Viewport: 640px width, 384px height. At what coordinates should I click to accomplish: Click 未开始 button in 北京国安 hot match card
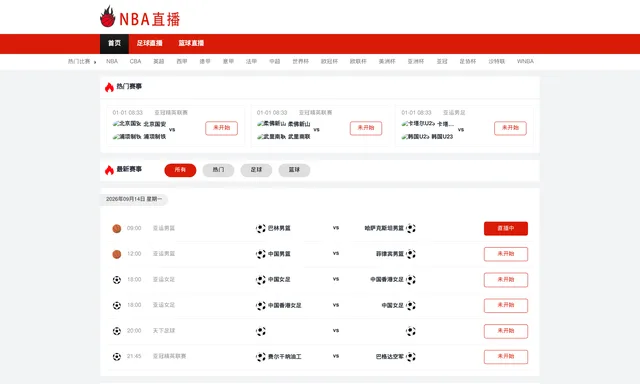[x=221, y=128]
